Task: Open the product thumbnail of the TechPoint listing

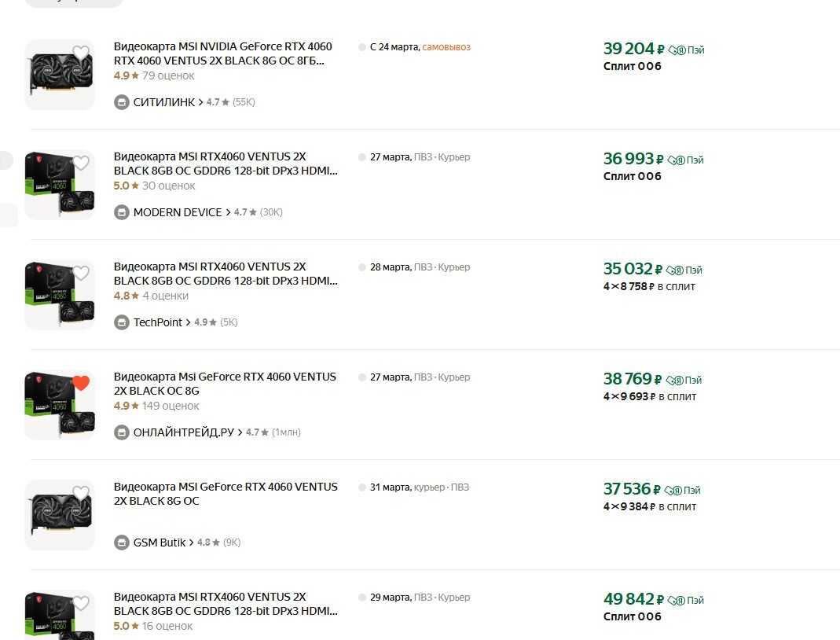Action: 60,295
